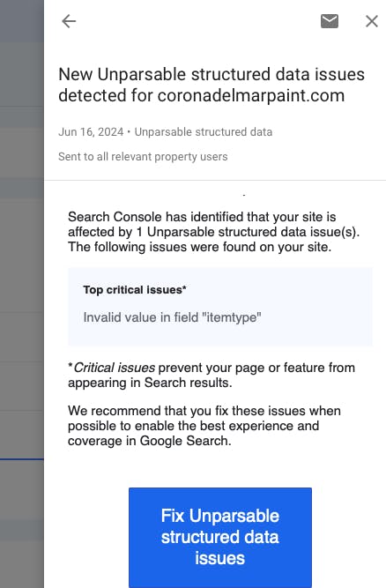Click the blue highlighted line in the dimmed sidebar
The width and height of the screenshot is (386, 588).
point(22,459)
